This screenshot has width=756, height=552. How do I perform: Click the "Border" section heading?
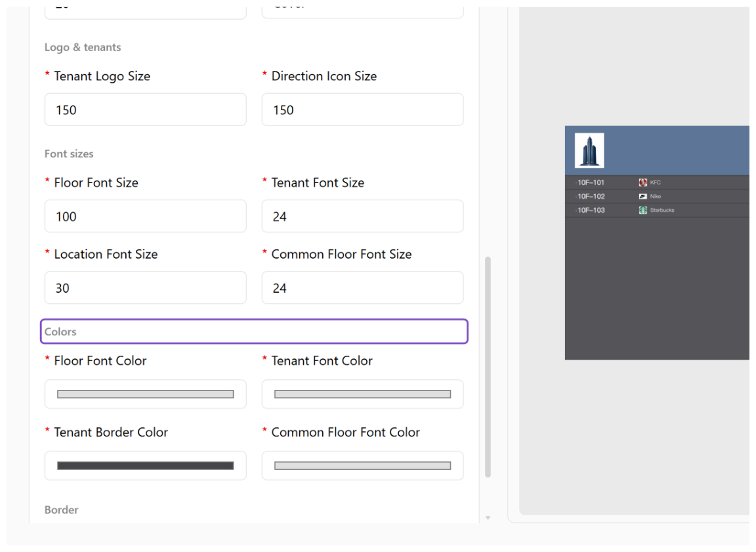click(x=61, y=509)
